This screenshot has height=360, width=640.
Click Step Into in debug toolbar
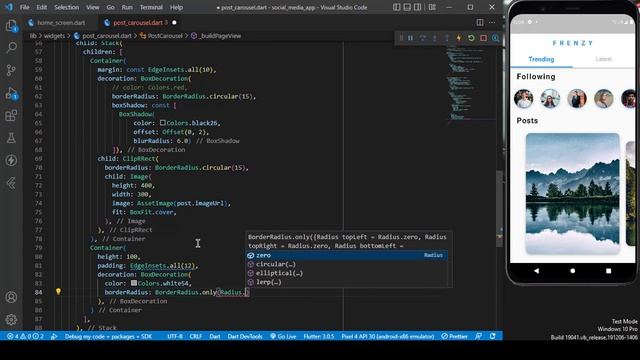tap(435, 38)
